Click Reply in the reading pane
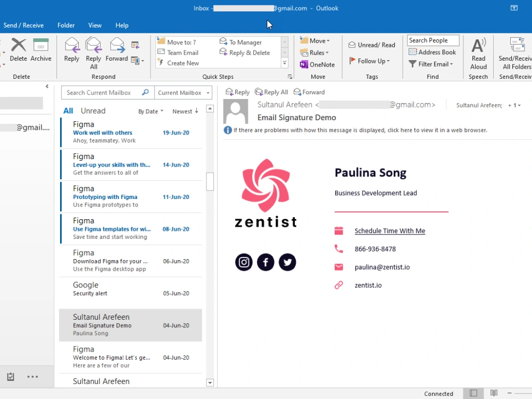532x399 pixels. click(x=237, y=92)
